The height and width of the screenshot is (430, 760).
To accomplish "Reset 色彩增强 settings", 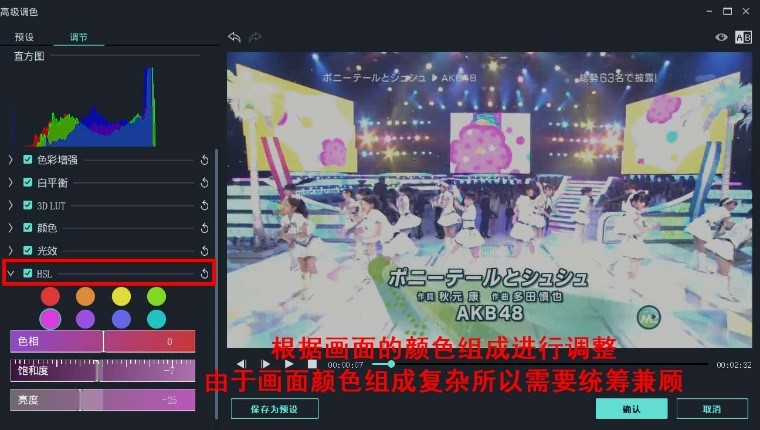I will (205, 160).
